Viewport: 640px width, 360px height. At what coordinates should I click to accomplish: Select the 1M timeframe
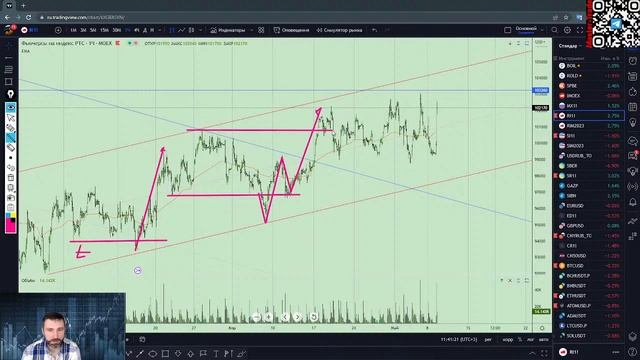73,30
